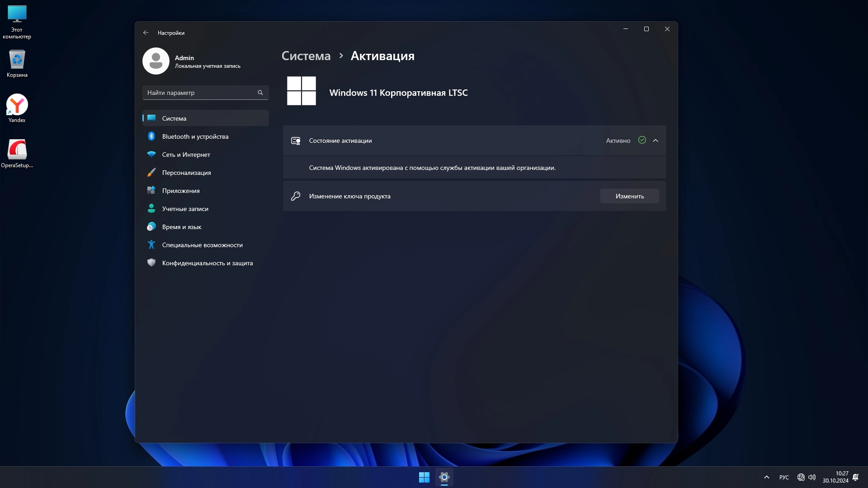Go to Приложения settings category
868x488 pixels.
(x=181, y=191)
